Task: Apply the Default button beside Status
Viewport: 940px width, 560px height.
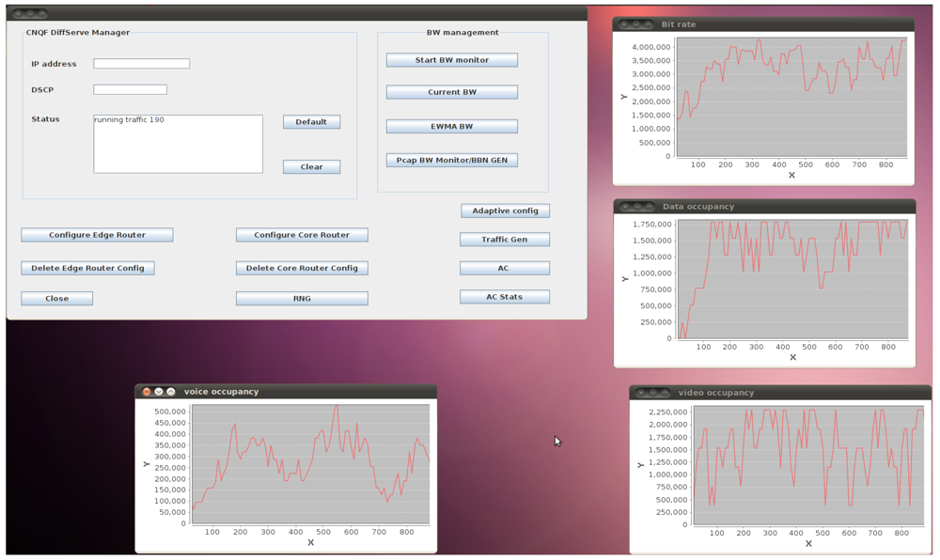Action: (311, 122)
